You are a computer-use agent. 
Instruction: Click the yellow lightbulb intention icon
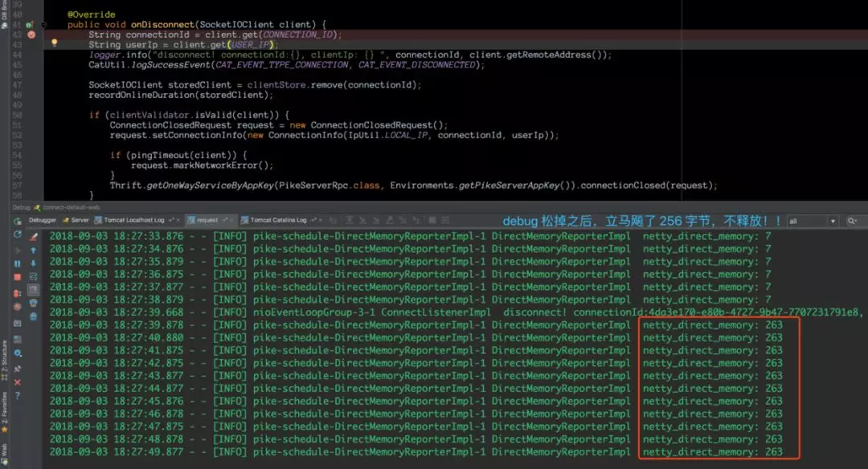point(55,43)
